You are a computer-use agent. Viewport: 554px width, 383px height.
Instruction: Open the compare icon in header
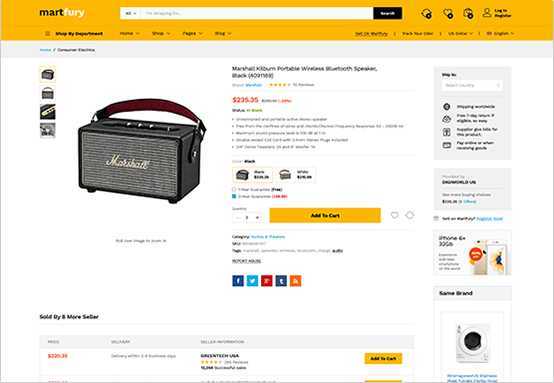pos(426,14)
